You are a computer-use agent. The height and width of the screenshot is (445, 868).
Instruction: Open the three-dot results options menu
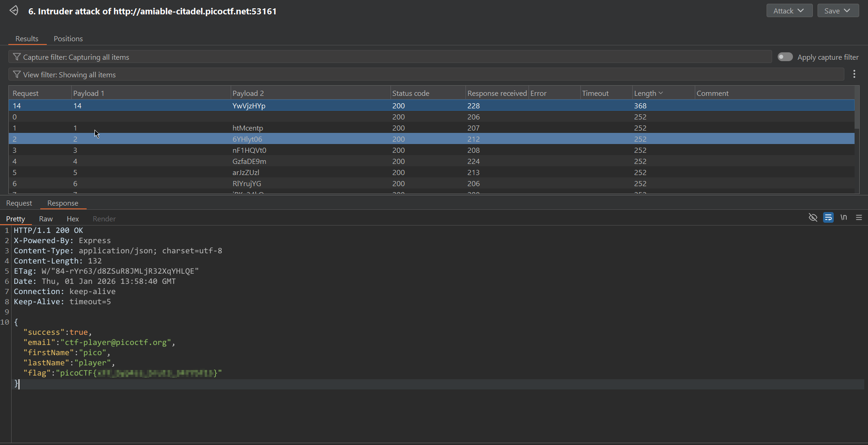click(854, 74)
